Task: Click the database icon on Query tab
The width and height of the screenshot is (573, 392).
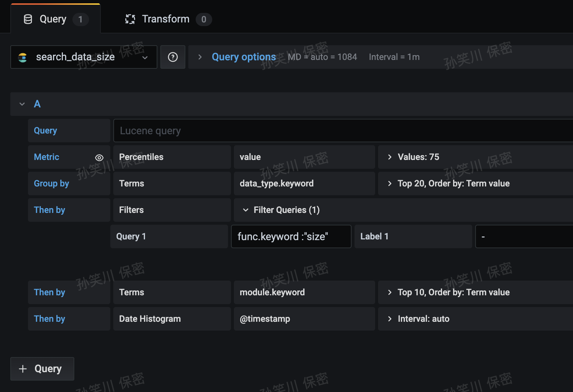Action: coord(28,19)
